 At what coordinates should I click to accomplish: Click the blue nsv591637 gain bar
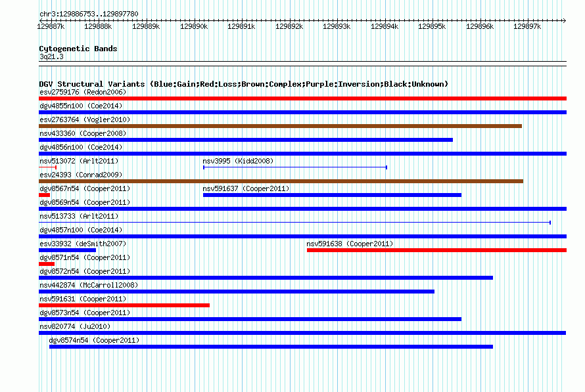332,195
